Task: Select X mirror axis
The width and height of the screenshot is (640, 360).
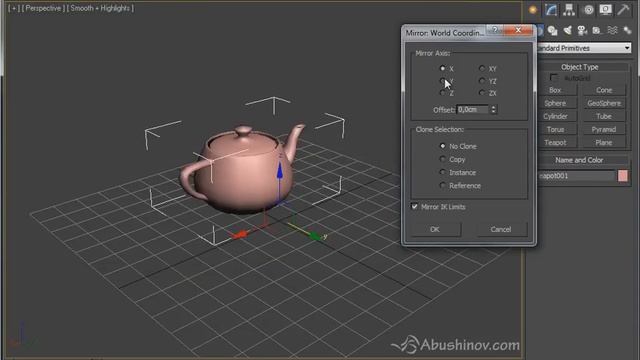Action: coord(442,69)
